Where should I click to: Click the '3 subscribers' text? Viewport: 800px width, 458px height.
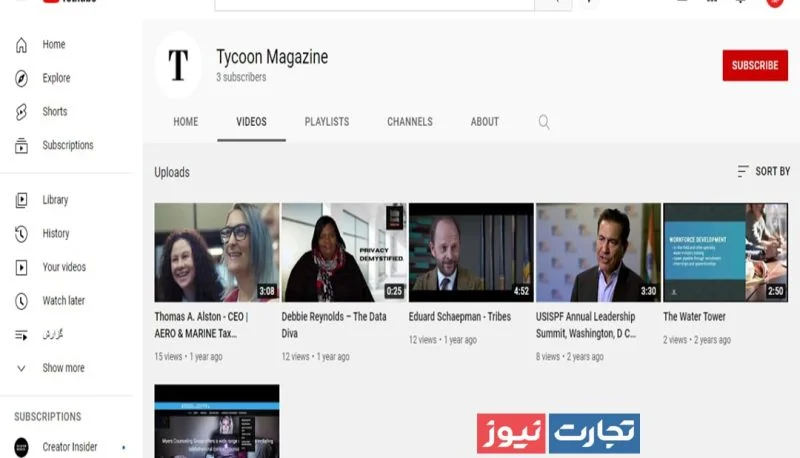pos(241,78)
